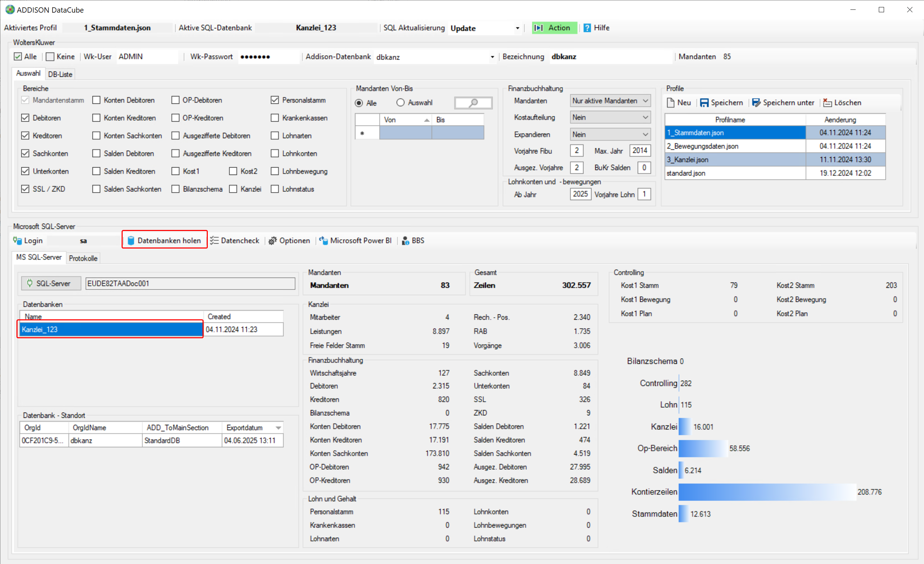
Task: Sort by Exportdatum column arrow
Action: pyautogui.click(x=278, y=428)
